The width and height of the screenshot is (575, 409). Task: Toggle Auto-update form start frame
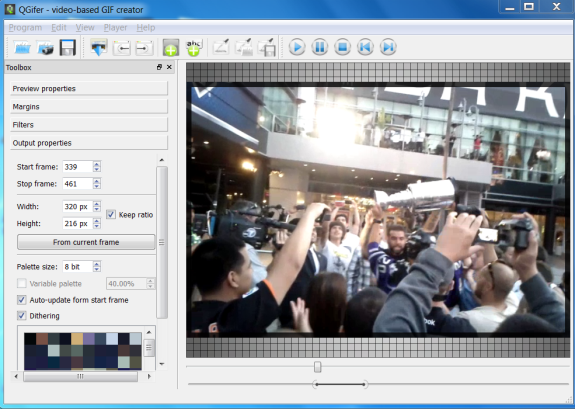[x=22, y=300]
